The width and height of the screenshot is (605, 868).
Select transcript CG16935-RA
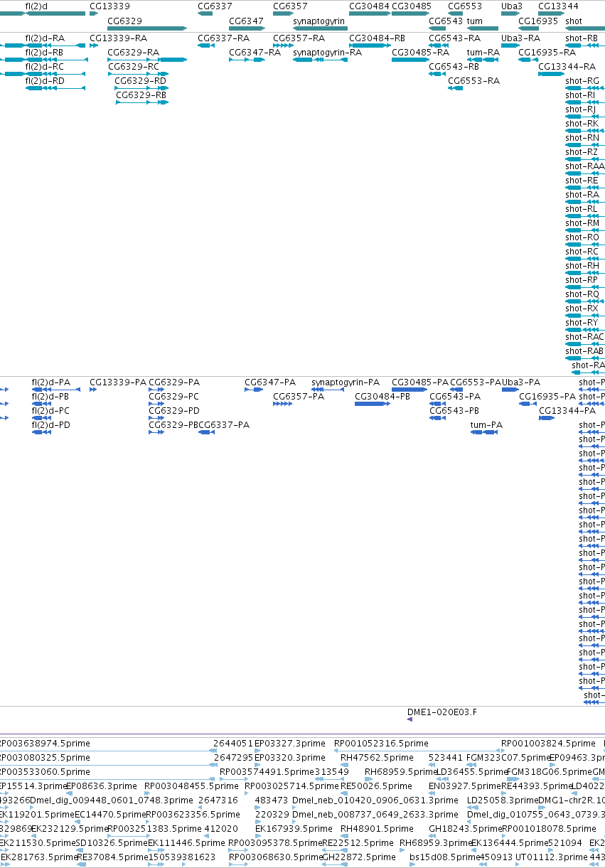coord(547,53)
